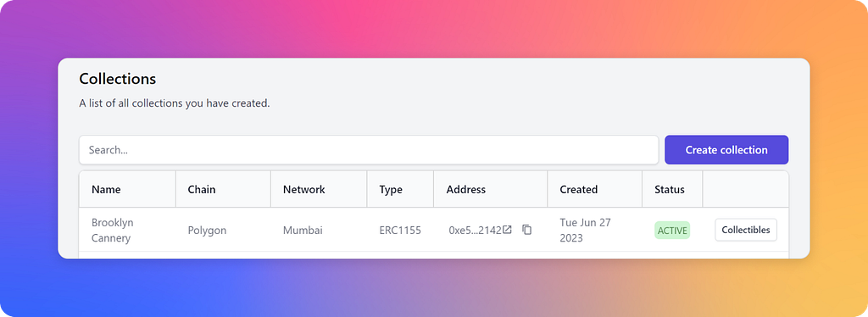Click the Mumbai network cell
Screen dimensions: 868x317
pyautogui.click(x=302, y=231)
